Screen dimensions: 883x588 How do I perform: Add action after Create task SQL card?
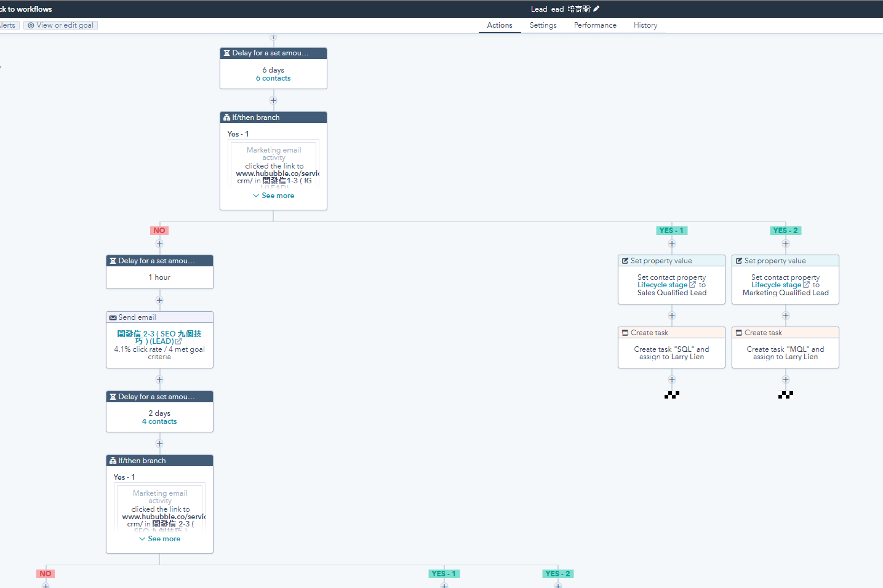click(672, 379)
